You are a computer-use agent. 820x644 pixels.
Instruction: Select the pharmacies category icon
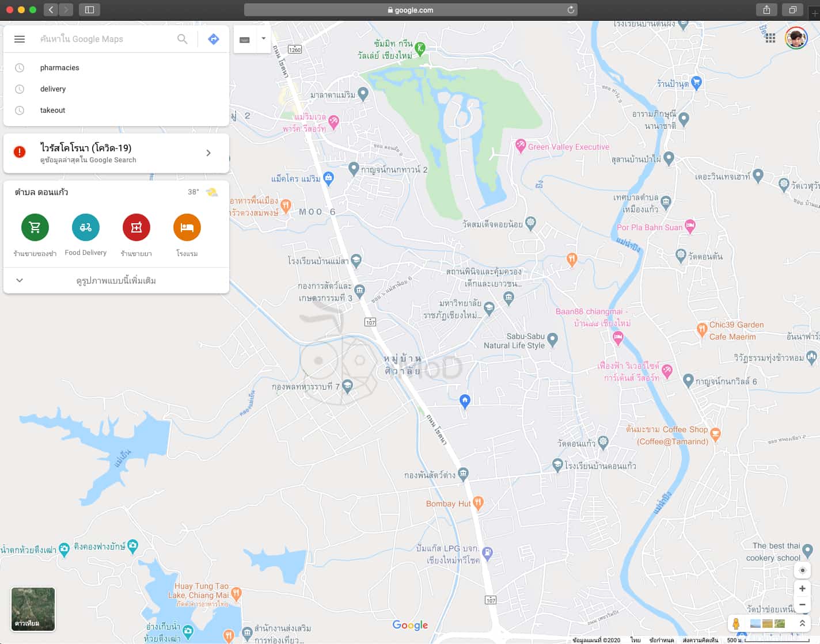click(136, 227)
